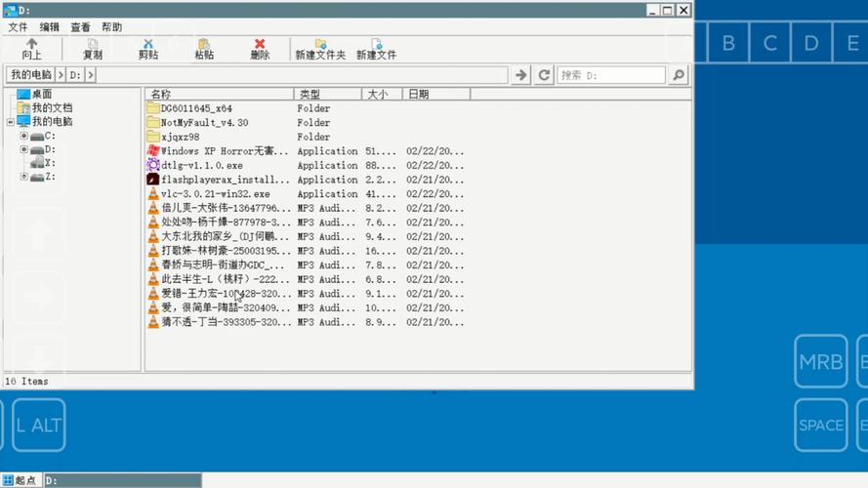
Task: Sort by the 大小 column header
Action: tap(382, 94)
